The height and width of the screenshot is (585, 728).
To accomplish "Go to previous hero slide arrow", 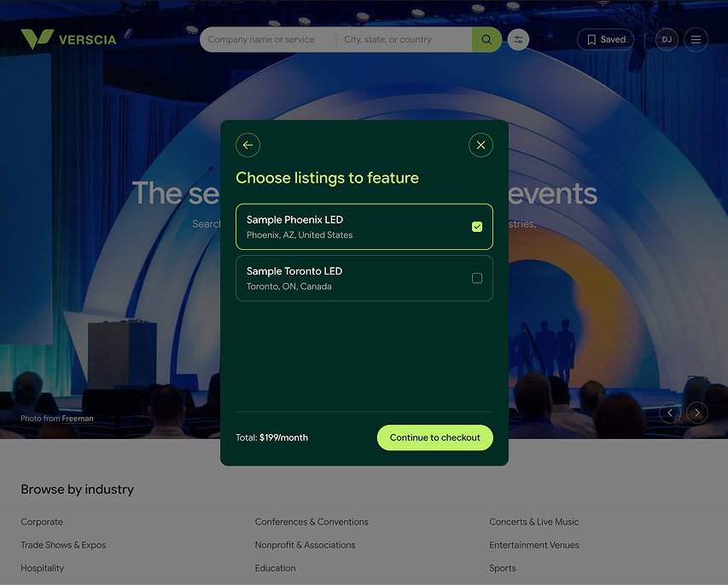I will tap(670, 413).
